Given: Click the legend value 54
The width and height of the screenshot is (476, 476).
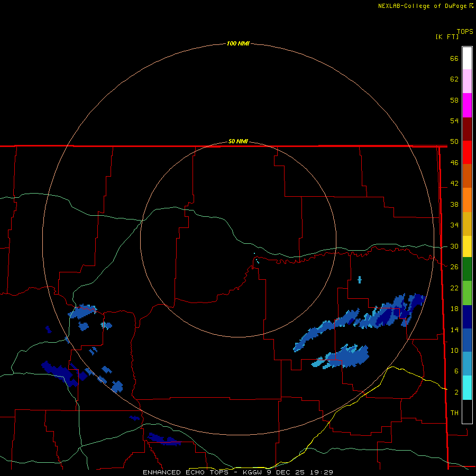Looking at the screenshot, I should pyautogui.click(x=454, y=121).
